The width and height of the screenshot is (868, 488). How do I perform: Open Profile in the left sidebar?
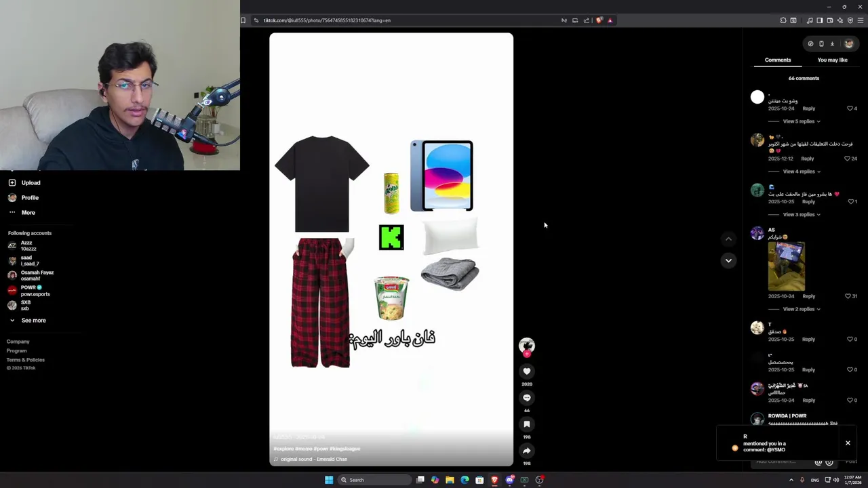[x=24, y=198]
